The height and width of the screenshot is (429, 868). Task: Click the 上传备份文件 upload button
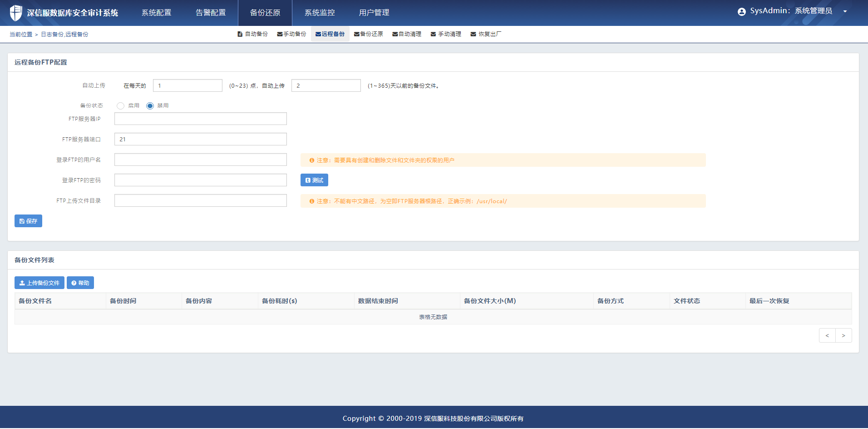39,283
